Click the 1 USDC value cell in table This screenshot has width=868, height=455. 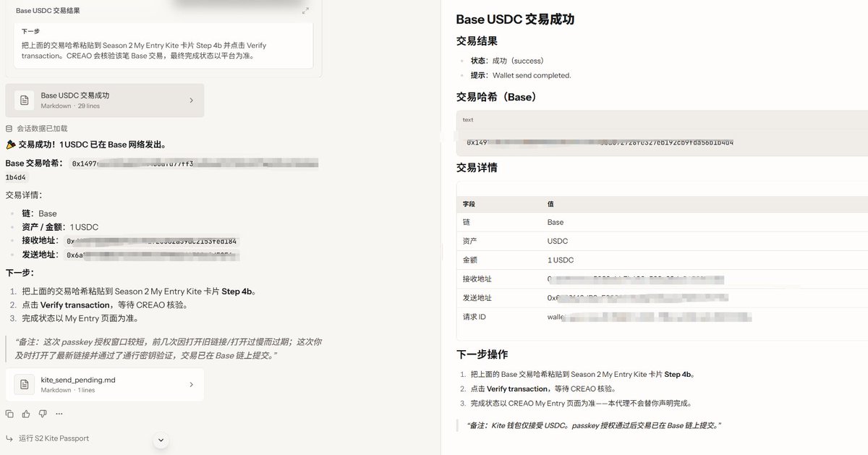click(x=561, y=260)
